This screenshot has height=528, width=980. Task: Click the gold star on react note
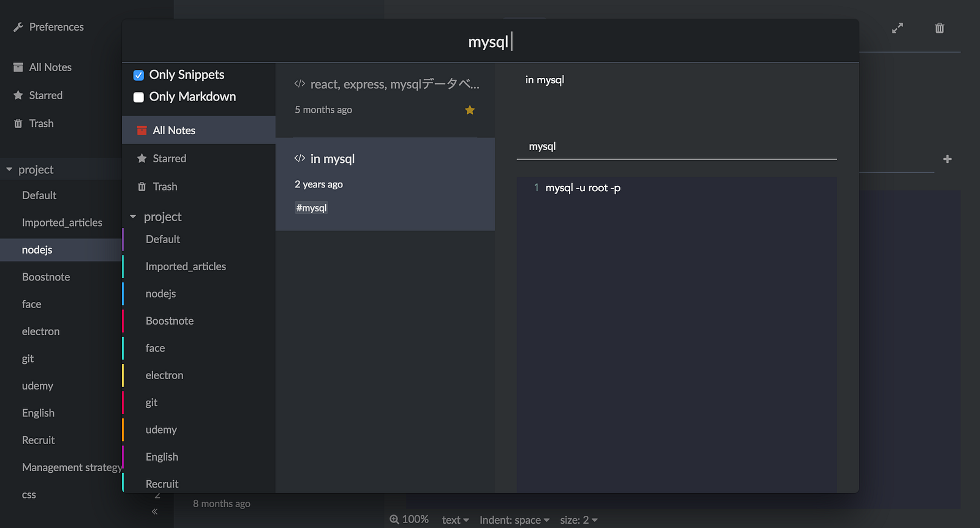(x=470, y=110)
